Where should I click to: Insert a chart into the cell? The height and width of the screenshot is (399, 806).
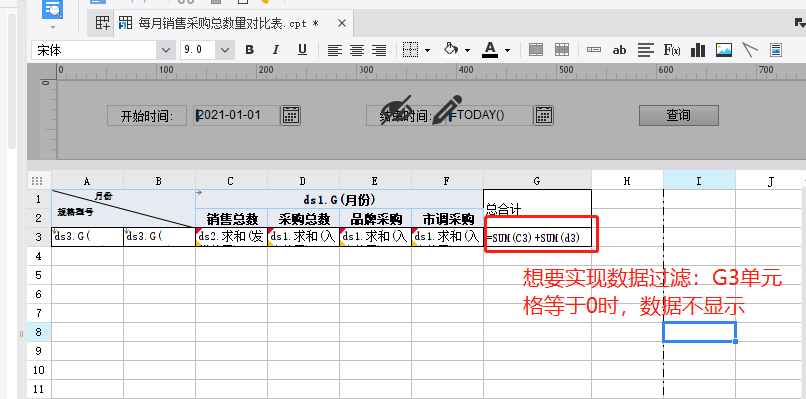click(698, 50)
